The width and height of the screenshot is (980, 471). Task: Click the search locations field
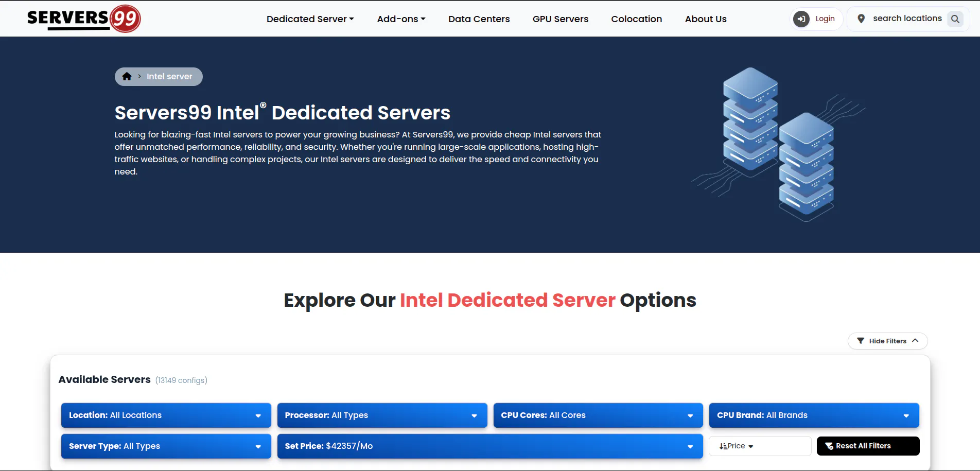click(907, 19)
